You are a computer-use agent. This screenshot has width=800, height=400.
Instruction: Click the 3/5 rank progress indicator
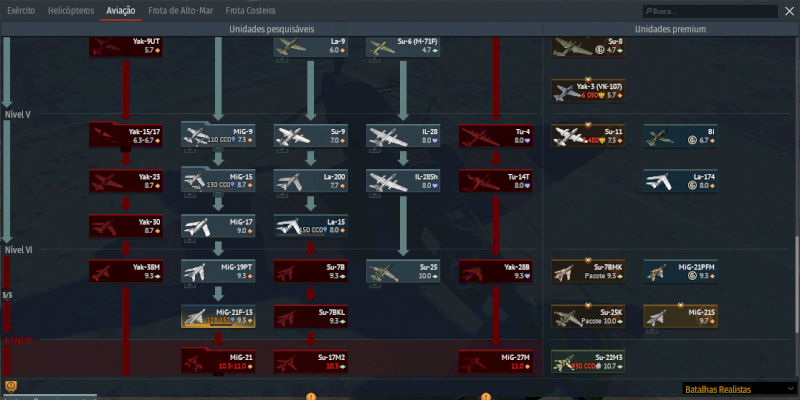click(x=7, y=295)
